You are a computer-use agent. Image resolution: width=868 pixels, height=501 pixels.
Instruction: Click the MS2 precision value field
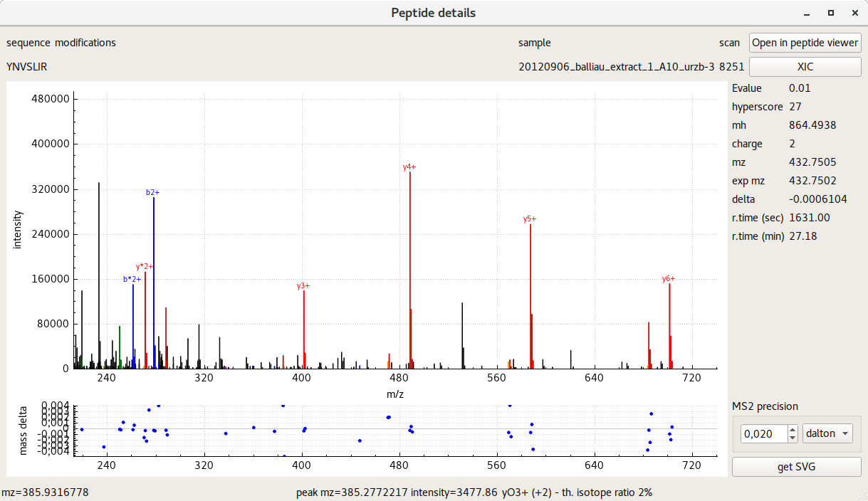tap(763, 433)
